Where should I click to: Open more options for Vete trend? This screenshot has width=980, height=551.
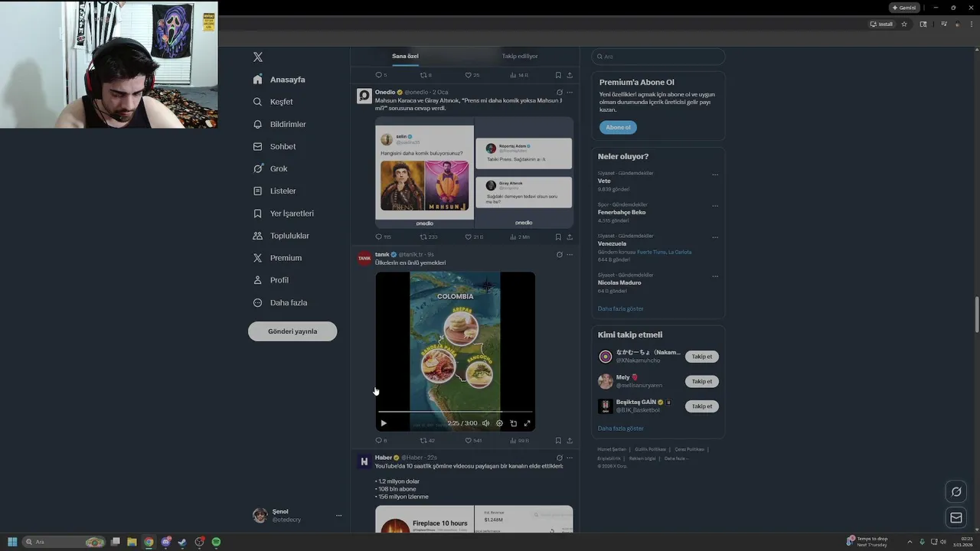coord(715,174)
